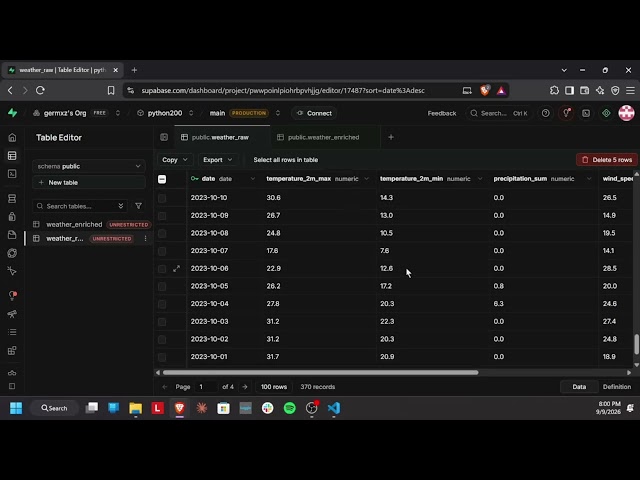The image size is (640, 480).
Task: Open Database sidebar icon
Action: point(12,199)
